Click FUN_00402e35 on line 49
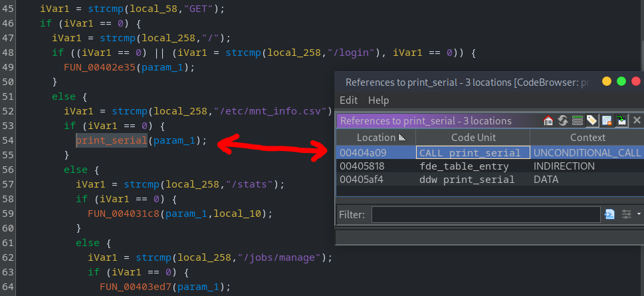This screenshot has height=296, width=644. click(100, 67)
